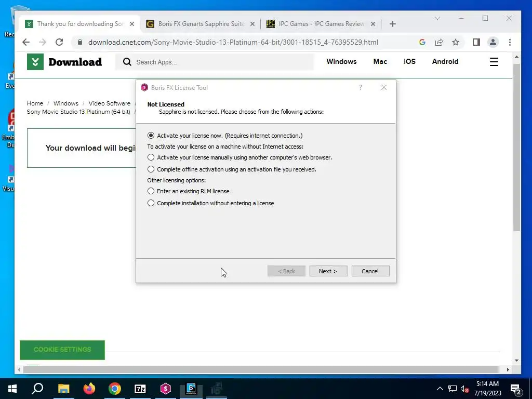Viewport: 532px width, 399px height.
Task: Open Android category in site navigation
Action: (x=445, y=61)
